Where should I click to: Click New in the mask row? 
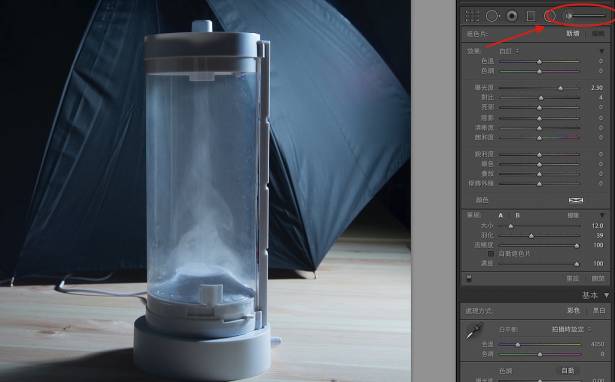click(x=573, y=34)
